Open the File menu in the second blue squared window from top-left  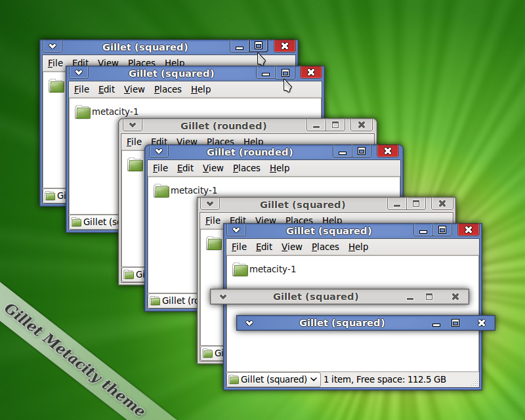[x=81, y=89]
